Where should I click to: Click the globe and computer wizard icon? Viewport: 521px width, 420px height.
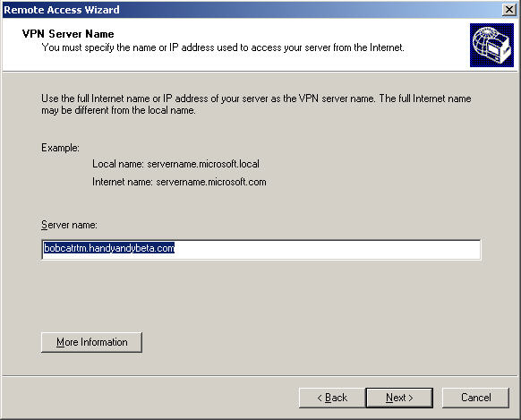491,45
